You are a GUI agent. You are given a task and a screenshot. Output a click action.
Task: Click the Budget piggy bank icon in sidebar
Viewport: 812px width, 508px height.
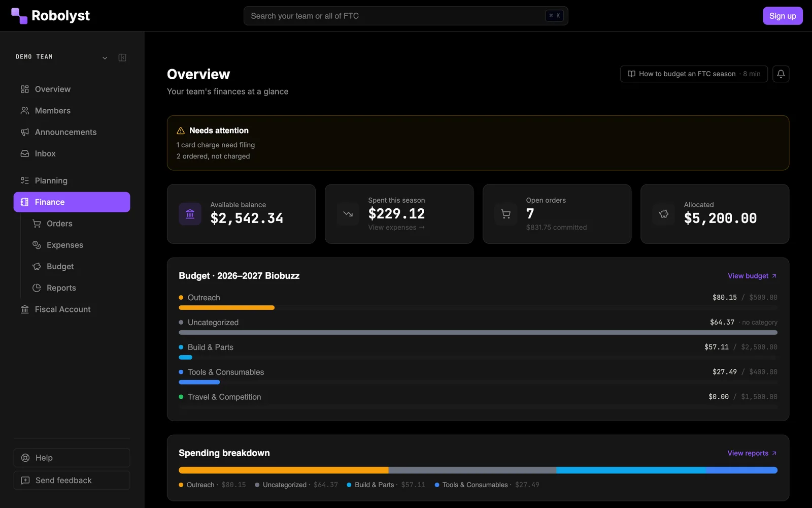(x=37, y=266)
